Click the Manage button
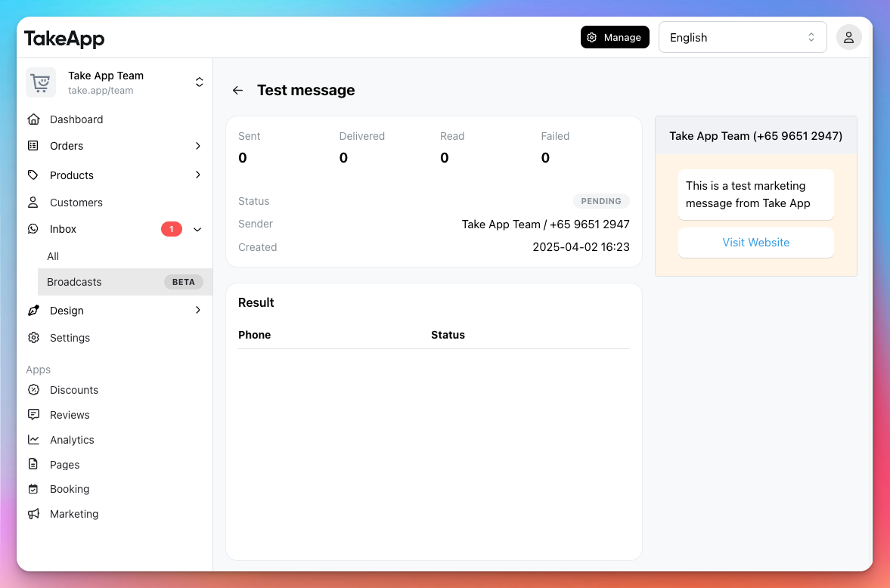 pos(615,38)
